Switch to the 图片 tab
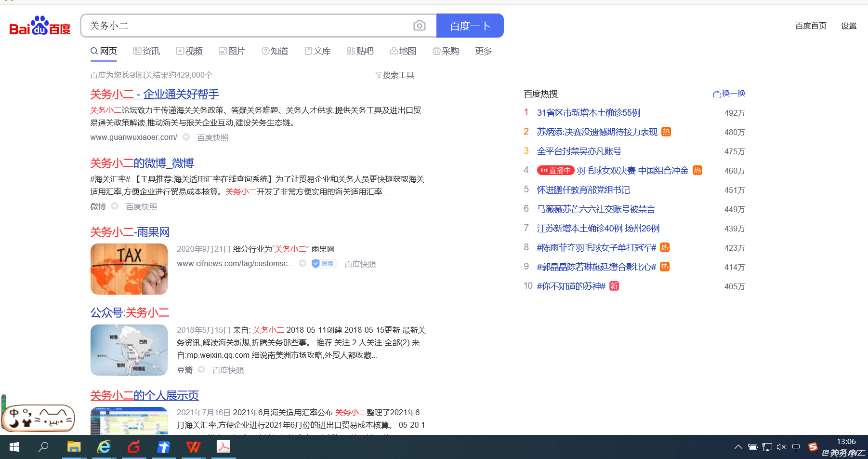 (232, 51)
